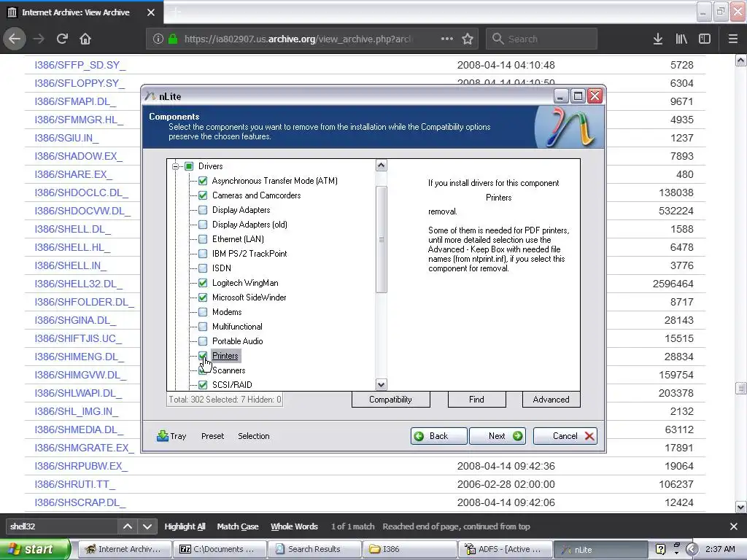Viewport: 747px width, 560px height.
Task: Open I386/SHELL32.DL_ archive link
Action: pyautogui.click(x=79, y=284)
